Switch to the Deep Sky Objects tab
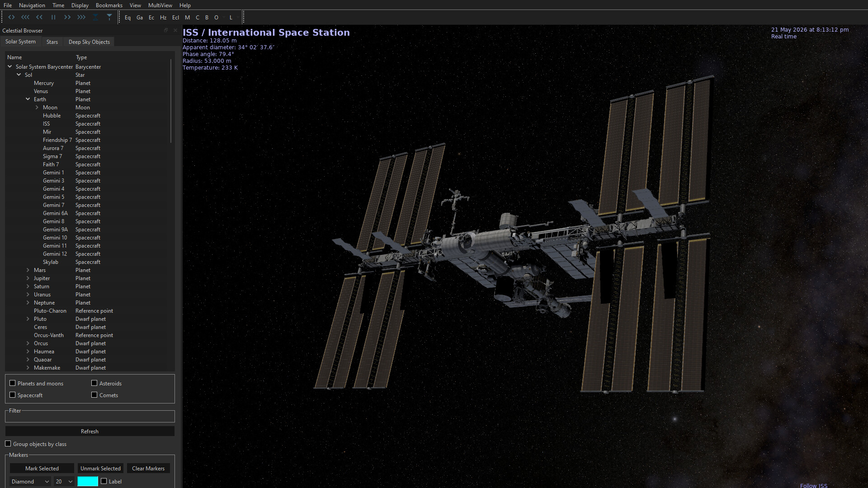The height and width of the screenshot is (488, 868). coord(89,42)
